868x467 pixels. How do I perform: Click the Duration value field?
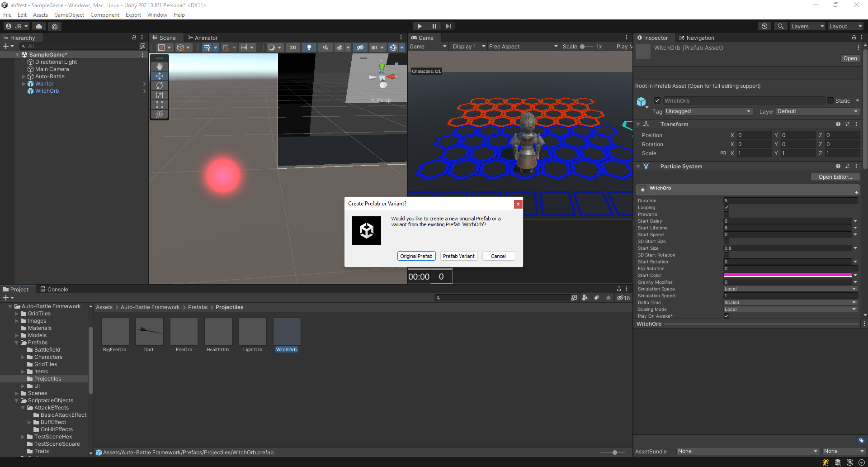click(790, 200)
